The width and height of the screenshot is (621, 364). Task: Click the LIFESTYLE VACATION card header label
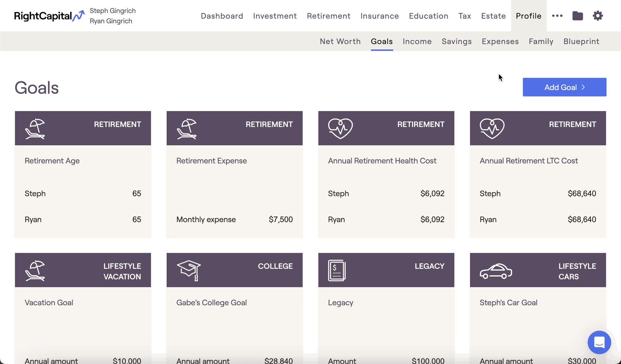(122, 271)
